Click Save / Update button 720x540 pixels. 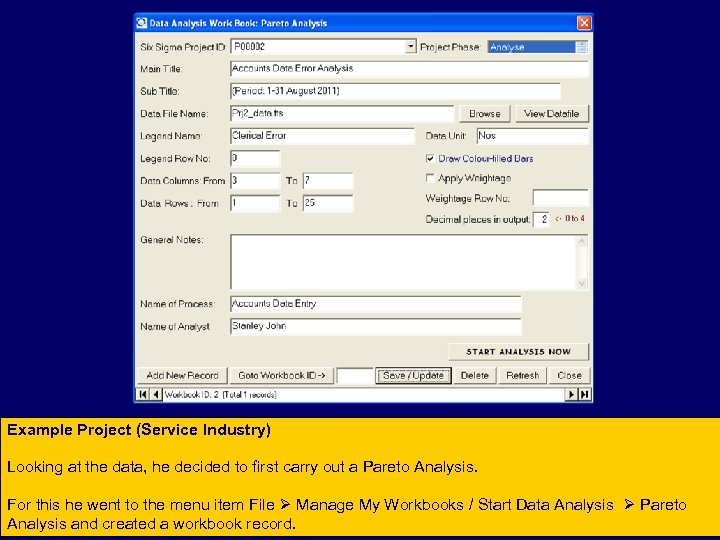(x=413, y=376)
